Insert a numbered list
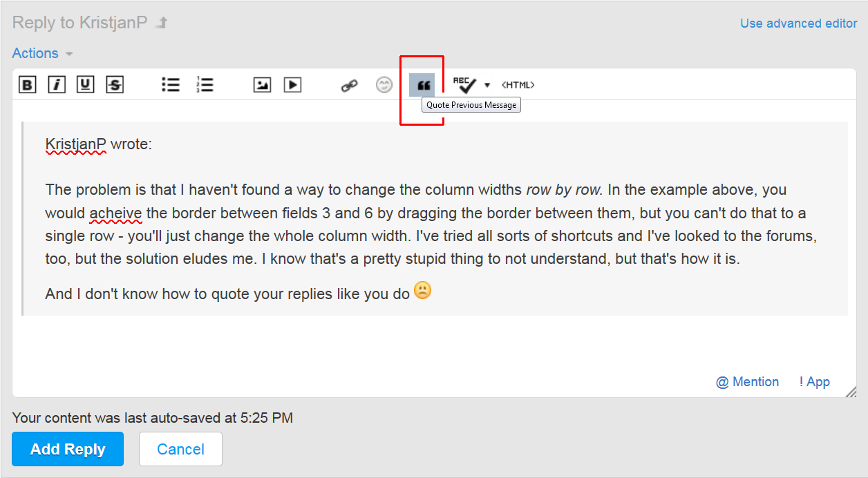This screenshot has height=478, width=868. [x=205, y=85]
